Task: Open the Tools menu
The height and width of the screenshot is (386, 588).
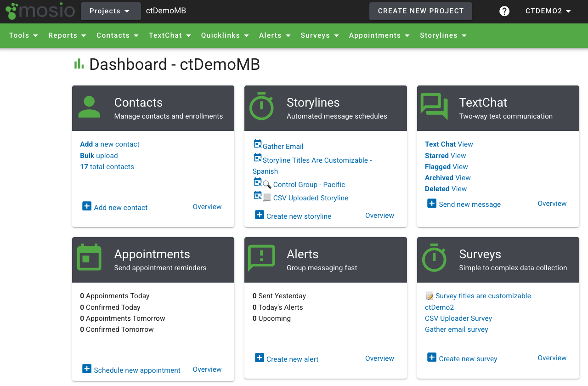Action: click(23, 35)
